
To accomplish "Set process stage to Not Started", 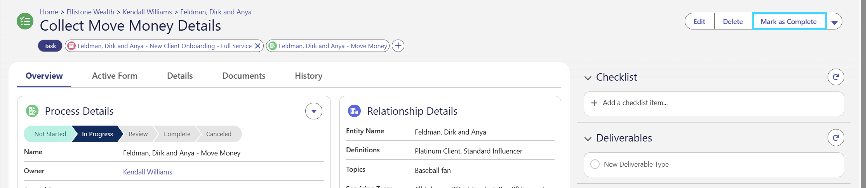I will [50, 134].
